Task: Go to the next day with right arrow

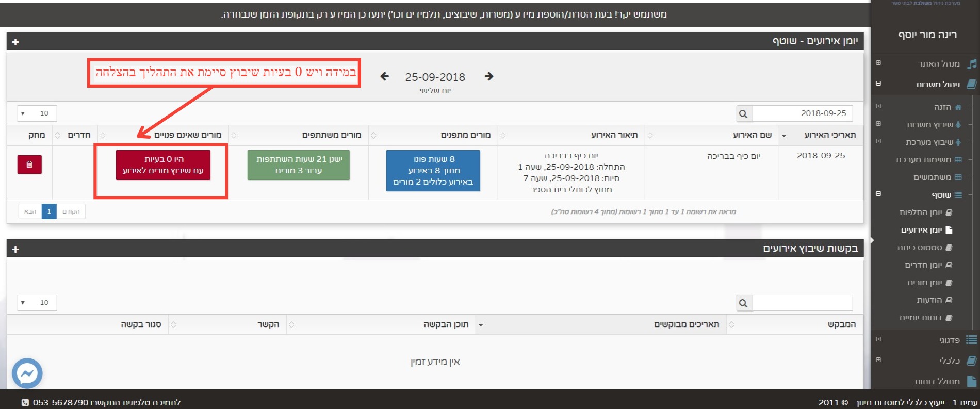Action: (489, 76)
